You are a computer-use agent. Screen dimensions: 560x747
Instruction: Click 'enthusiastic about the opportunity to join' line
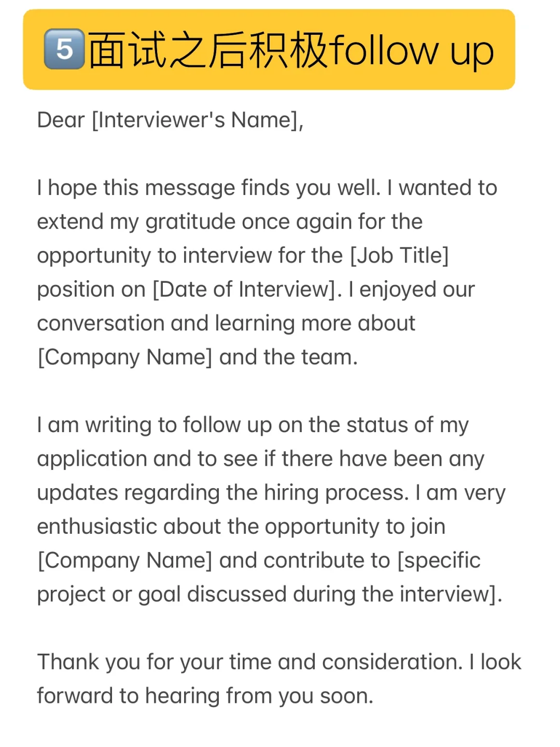pos(241,527)
